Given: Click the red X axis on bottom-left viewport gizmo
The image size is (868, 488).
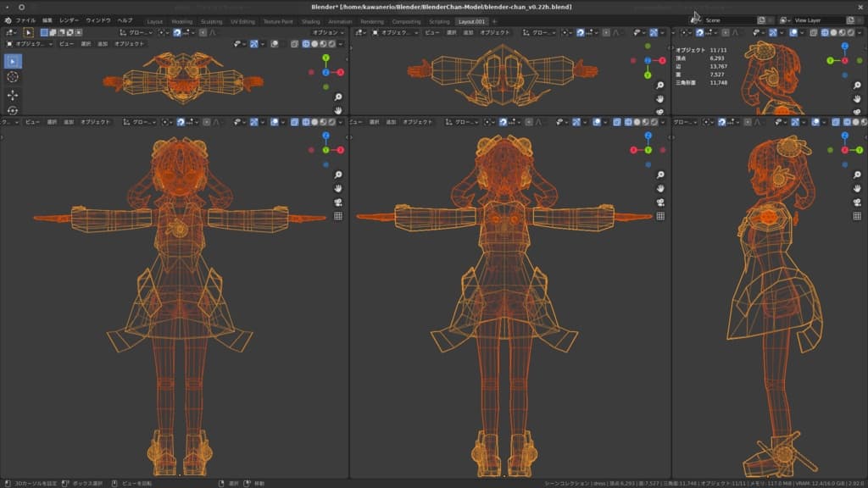Looking at the screenshot, I should (x=341, y=150).
